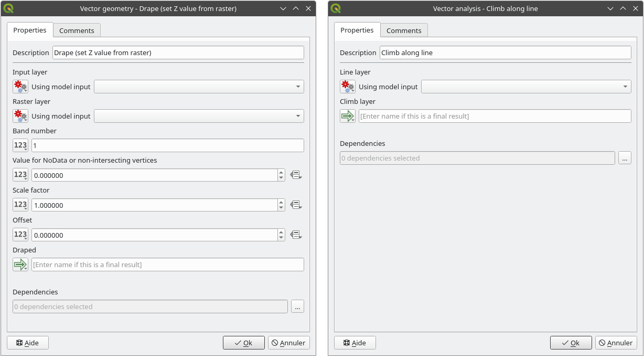
Task: Click the green output arrow icon beside Draped
Action: pyautogui.click(x=20, y=264)
